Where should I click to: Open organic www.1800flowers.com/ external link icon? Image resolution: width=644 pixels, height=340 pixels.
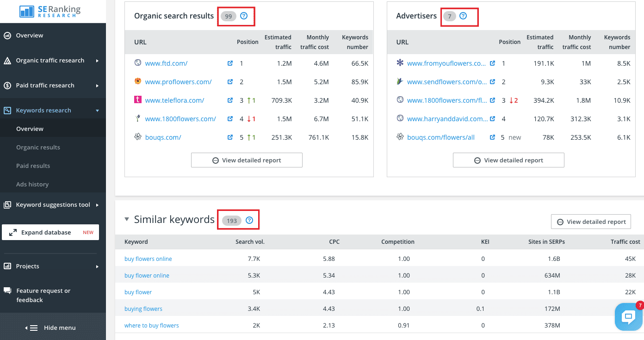point(230,119)
